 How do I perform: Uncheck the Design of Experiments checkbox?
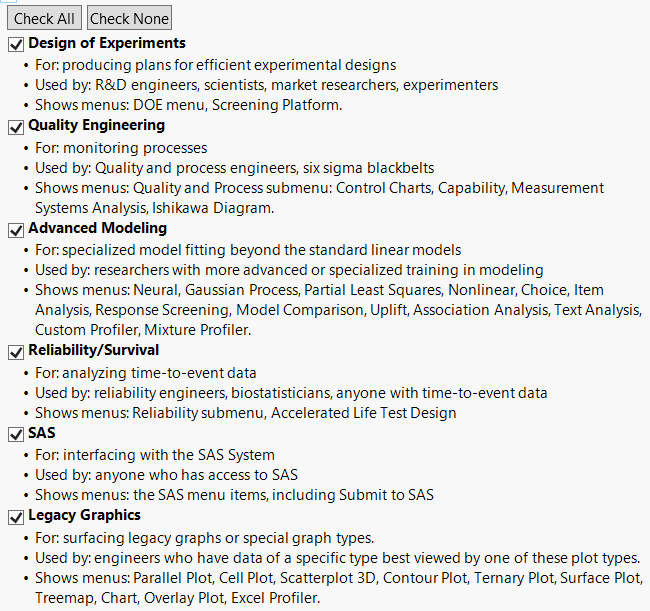coord(16,44)
